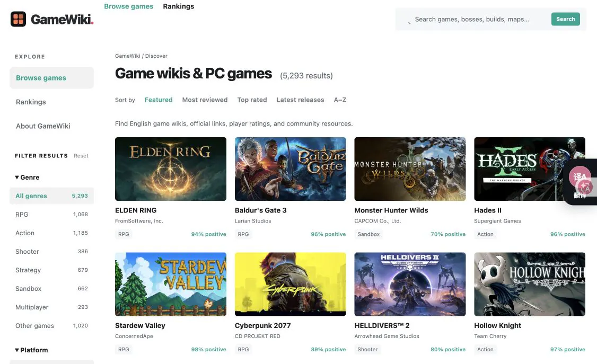Click the Shooter tag under HELLDIVERS 2
597x364 pixels.
click(x=367, y=350)
